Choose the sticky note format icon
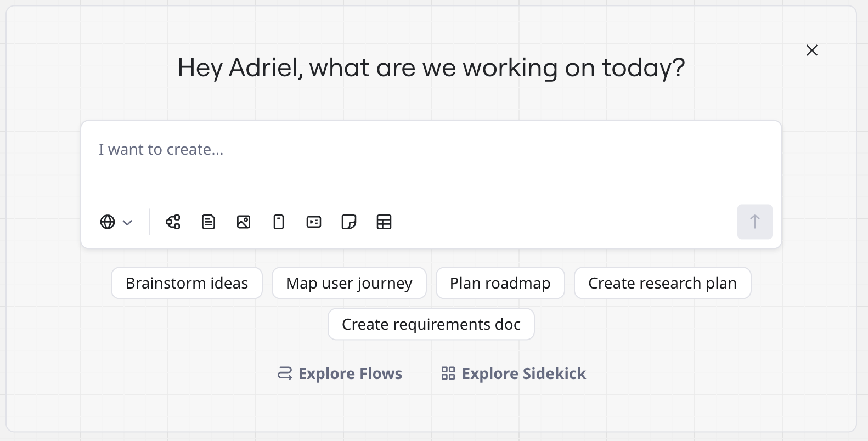This screenshot has height=441, width=868. coord(349,222)
